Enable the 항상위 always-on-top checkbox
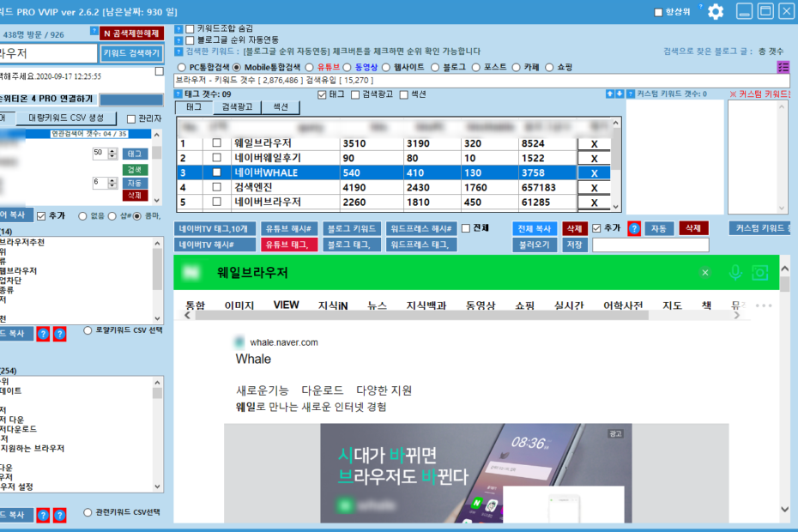 [658, 12]
